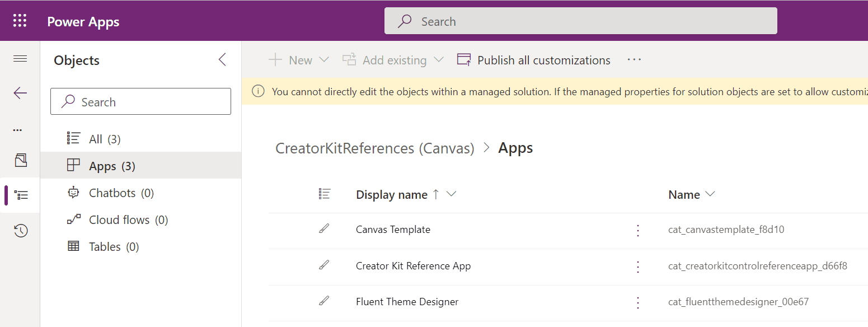Click the info icon in warning banner
The width and height of the screenshot is (868, 327).
pyautogui.click(x=258, y=91)
